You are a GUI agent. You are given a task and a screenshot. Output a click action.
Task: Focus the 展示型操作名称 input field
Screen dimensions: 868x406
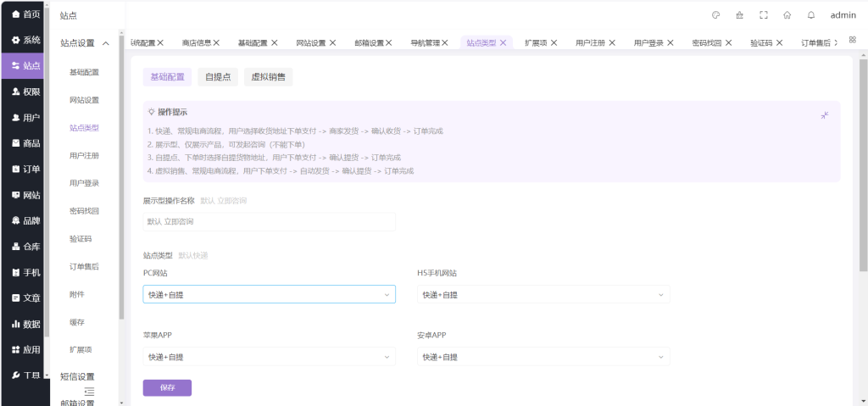pyautogui.click(x=269, y=221)
